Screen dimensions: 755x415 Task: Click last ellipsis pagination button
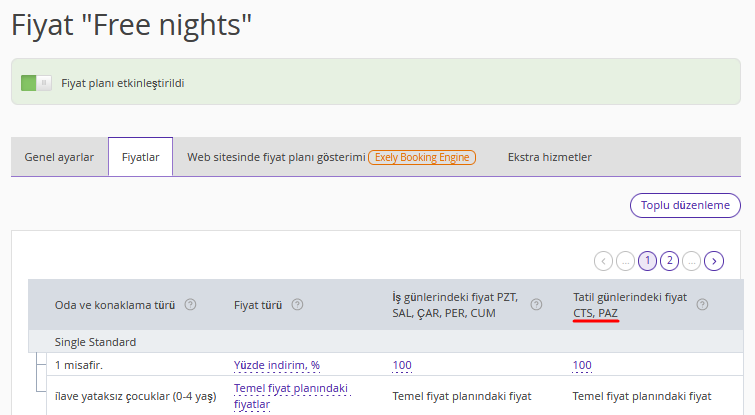691,261
